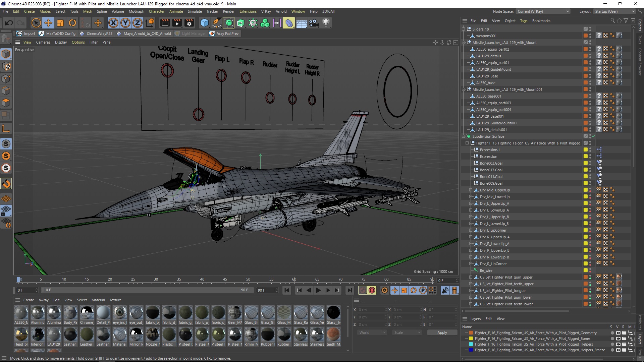Image resolution: width=644 pixels, height=362 pixels.
Task: Go to end of animation
Action: (350, 290)
